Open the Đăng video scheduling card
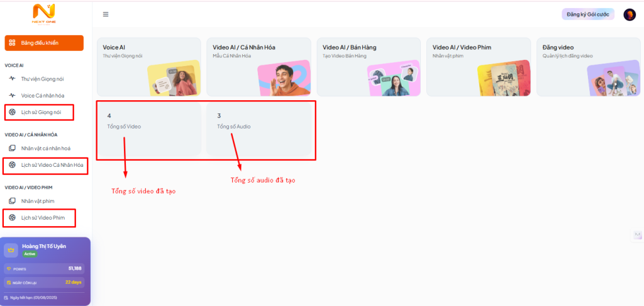The image size is (644, 306). [587, 67]
